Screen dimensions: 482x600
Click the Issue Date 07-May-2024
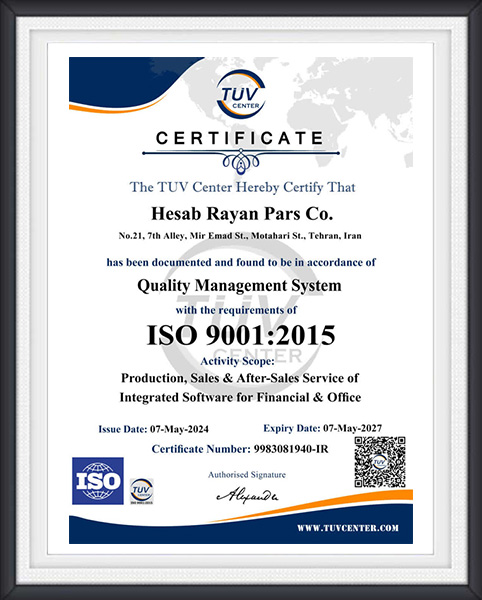153,429
